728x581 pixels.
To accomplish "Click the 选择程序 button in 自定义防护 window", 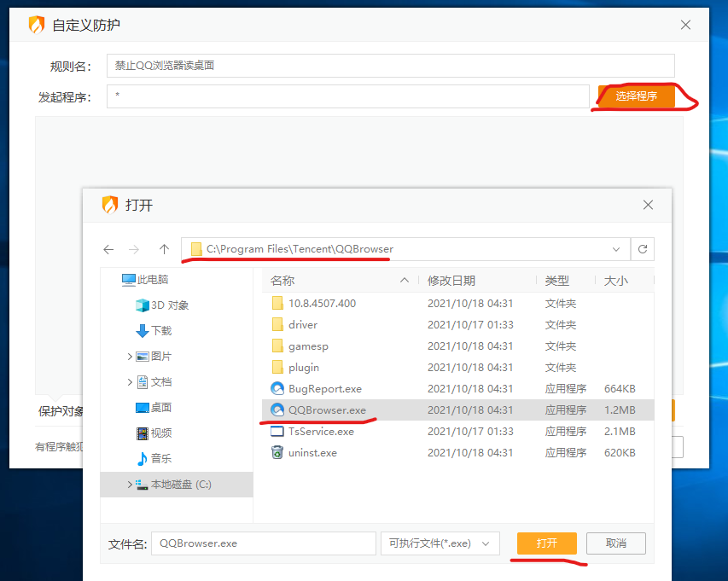I will coord(636,96).
